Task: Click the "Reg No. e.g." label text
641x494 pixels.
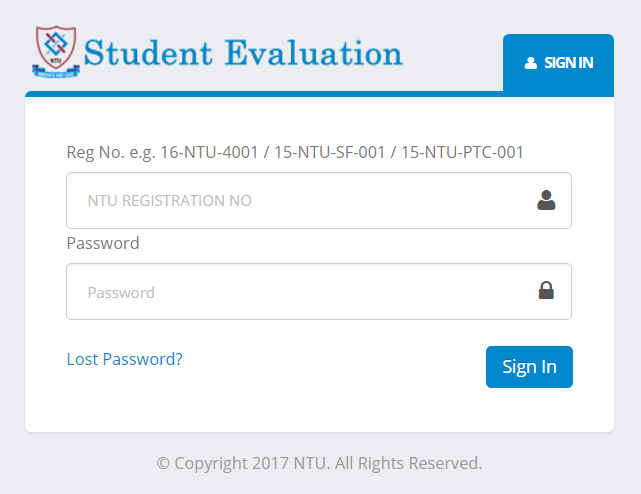Action: 111,152
